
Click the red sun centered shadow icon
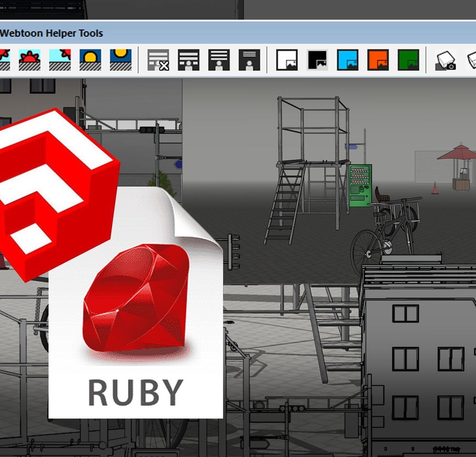[30, 60]
